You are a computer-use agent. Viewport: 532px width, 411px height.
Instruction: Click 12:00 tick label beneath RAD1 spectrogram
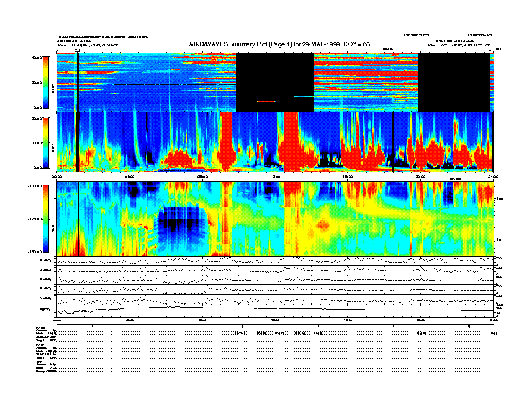pos(275,177)
